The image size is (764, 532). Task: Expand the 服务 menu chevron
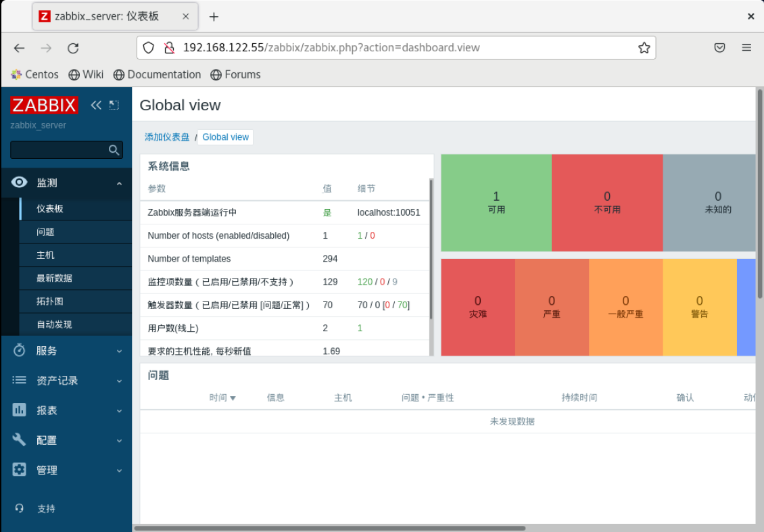pos(120,351)
